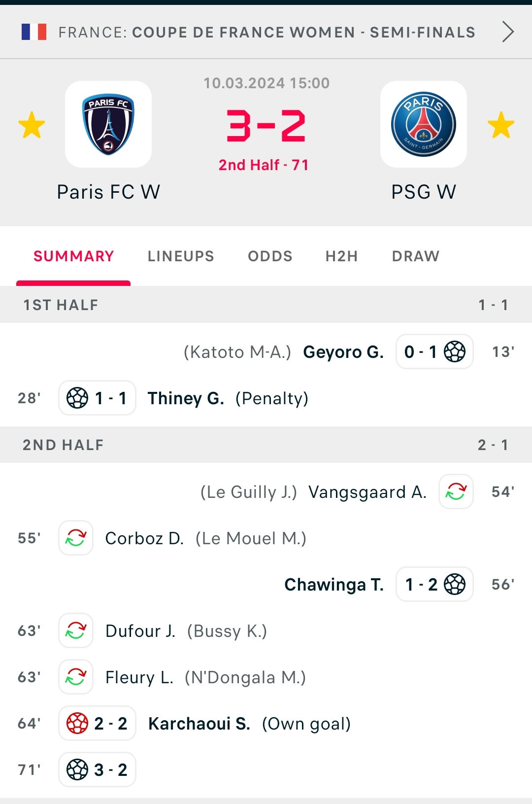Tap substitution icon for Vangsgaard A.
The width and height of the screenshot is (532, 804).
coord(456,491)
